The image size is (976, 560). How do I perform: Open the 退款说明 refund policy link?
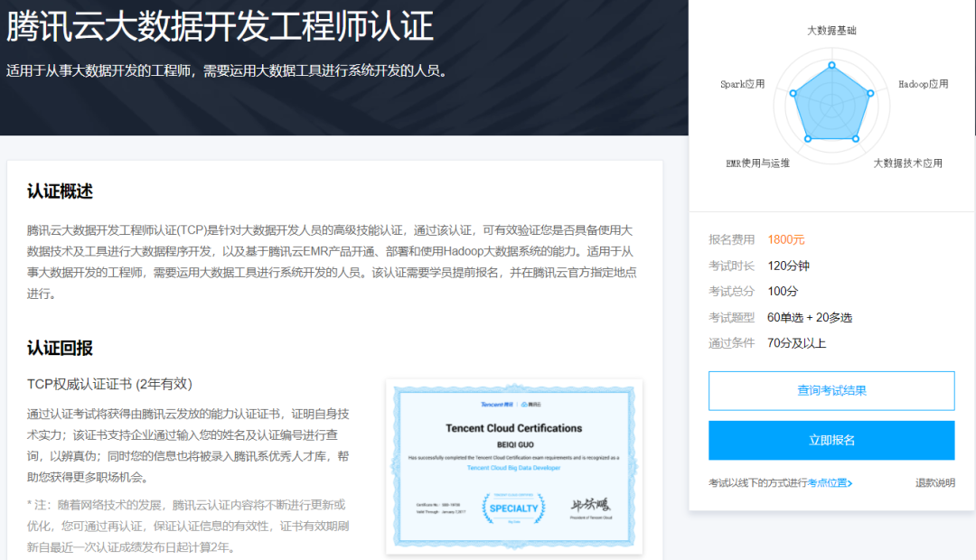point(934,483)
